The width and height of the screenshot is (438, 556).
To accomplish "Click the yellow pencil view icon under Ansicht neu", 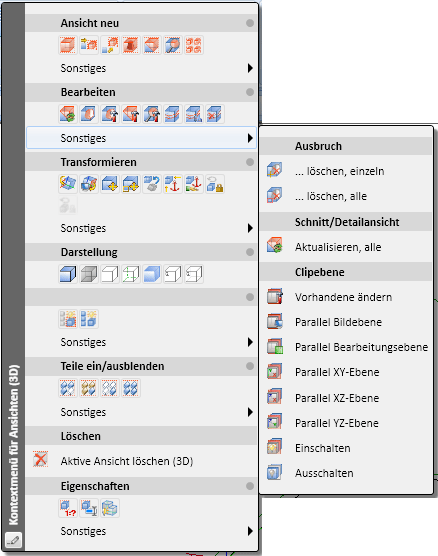I will pyautogui.click(x=110, y=45).
